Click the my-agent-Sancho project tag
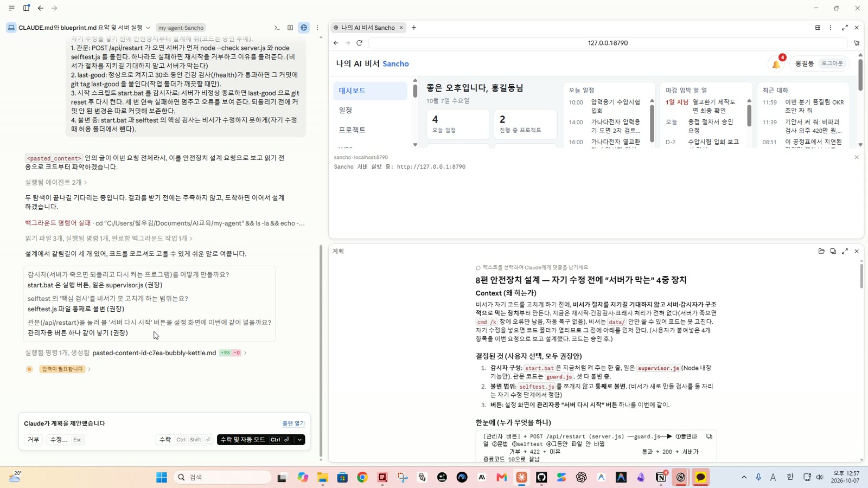Viewport: 868px width, 488px height. 181,28
